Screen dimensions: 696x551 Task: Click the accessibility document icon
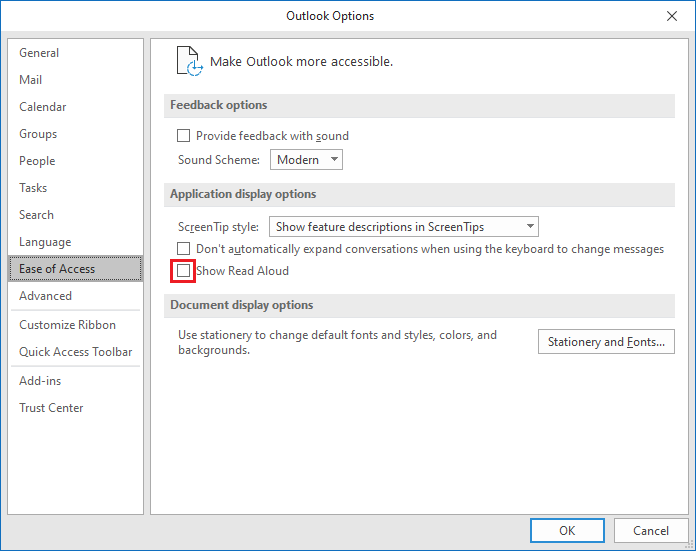click(190, 61)
